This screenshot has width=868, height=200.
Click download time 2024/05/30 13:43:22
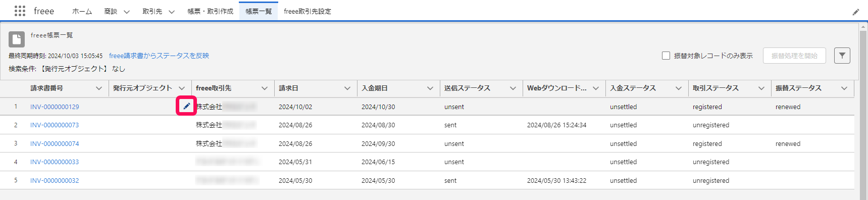556,180
